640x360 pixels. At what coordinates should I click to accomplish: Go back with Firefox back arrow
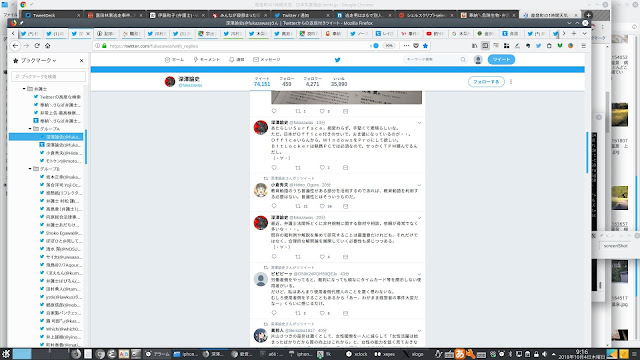pos(15,46)
